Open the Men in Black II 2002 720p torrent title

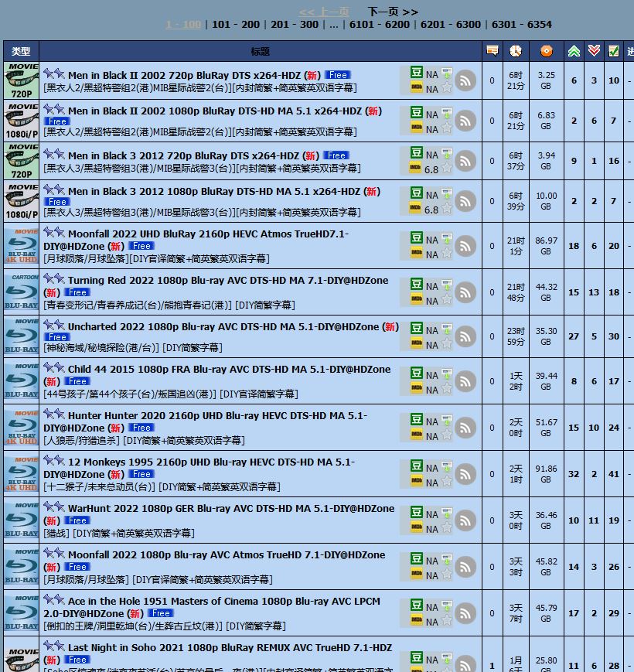click(x=184, y=76)
